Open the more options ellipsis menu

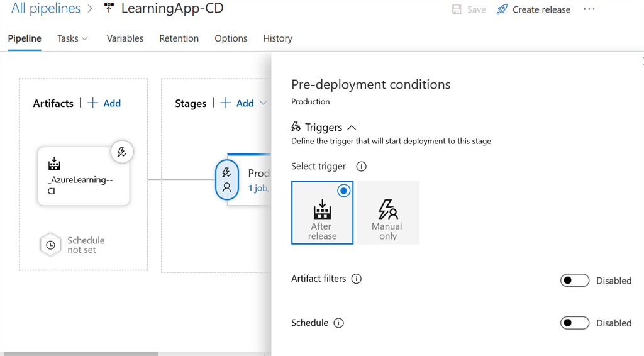tap(589, 9)
